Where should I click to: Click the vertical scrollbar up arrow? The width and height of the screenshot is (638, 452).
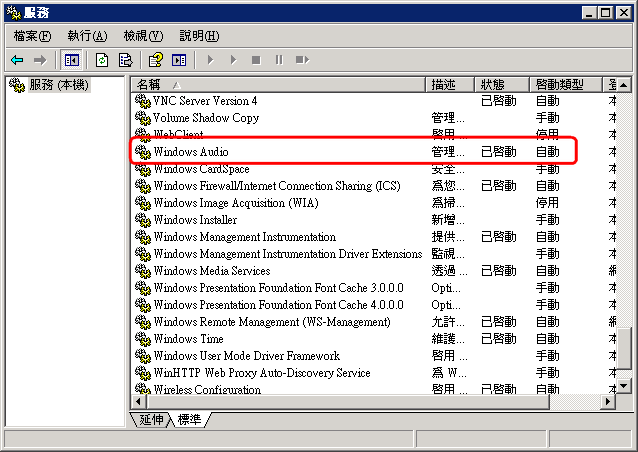tap(624, 85)
